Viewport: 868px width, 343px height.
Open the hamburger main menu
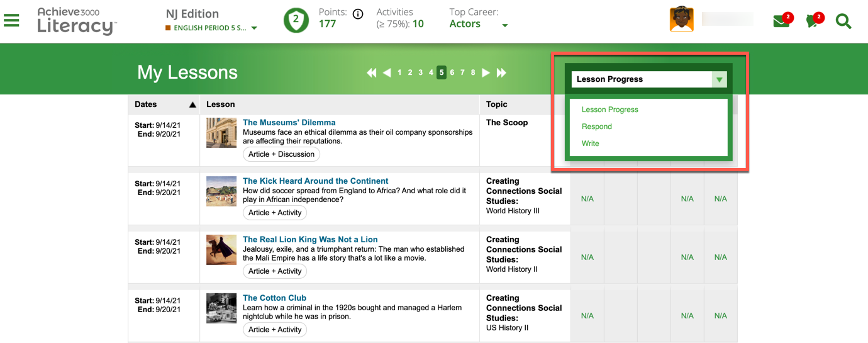[11, 20]
